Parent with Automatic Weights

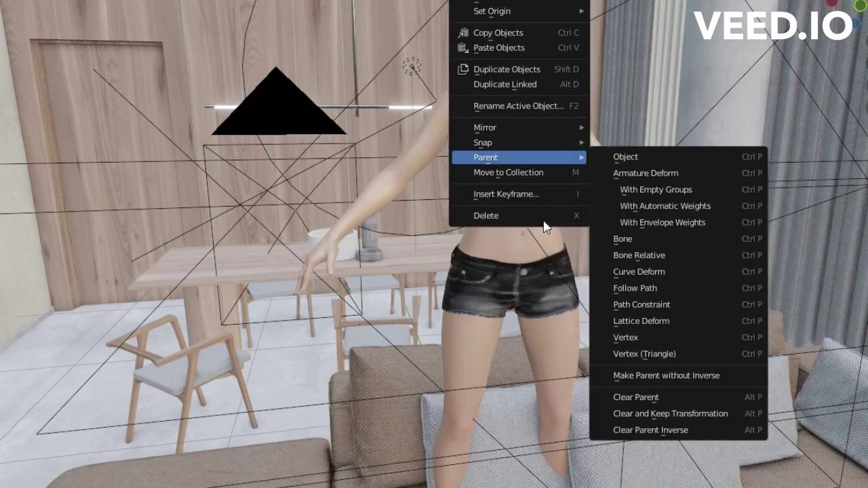665,206
